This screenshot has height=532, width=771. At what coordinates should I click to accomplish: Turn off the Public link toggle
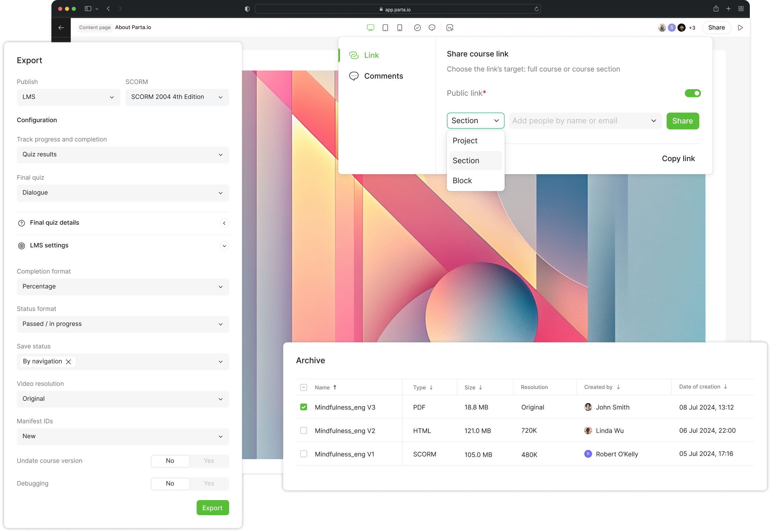pos(693,93)
